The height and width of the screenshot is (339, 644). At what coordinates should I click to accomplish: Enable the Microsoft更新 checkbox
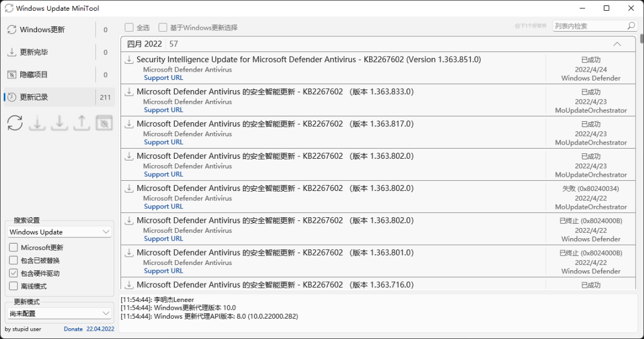(x=13, y=248)
